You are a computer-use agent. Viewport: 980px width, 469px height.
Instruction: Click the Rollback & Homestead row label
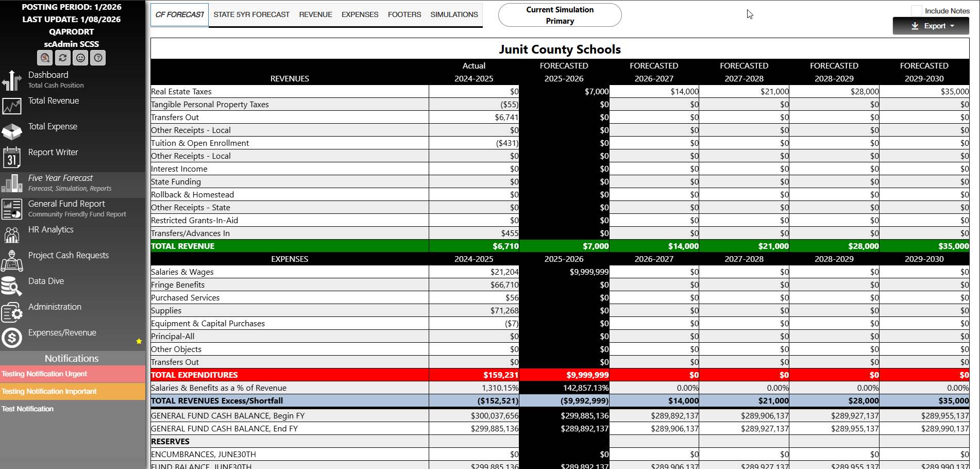(192, 195)
